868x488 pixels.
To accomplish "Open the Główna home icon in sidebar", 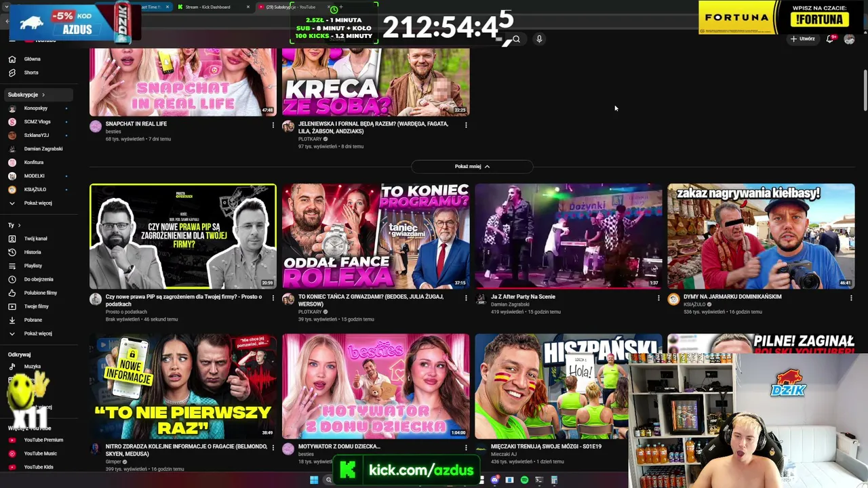I will (12, 59).
